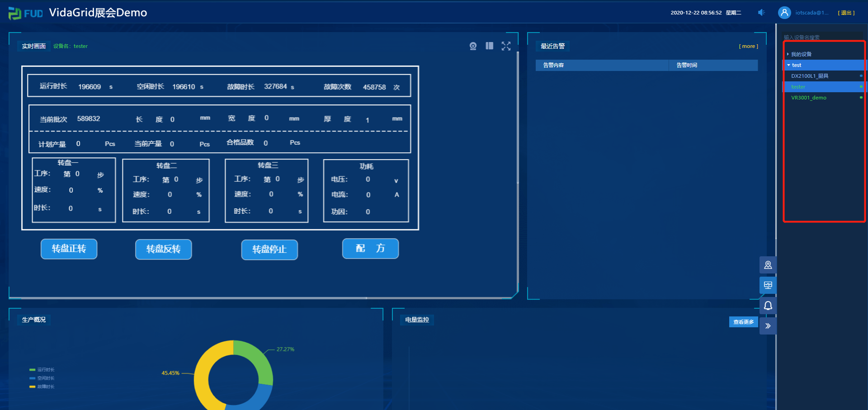
Task: Open the alarm bell sidebar icon
Action: pos(768,306)
